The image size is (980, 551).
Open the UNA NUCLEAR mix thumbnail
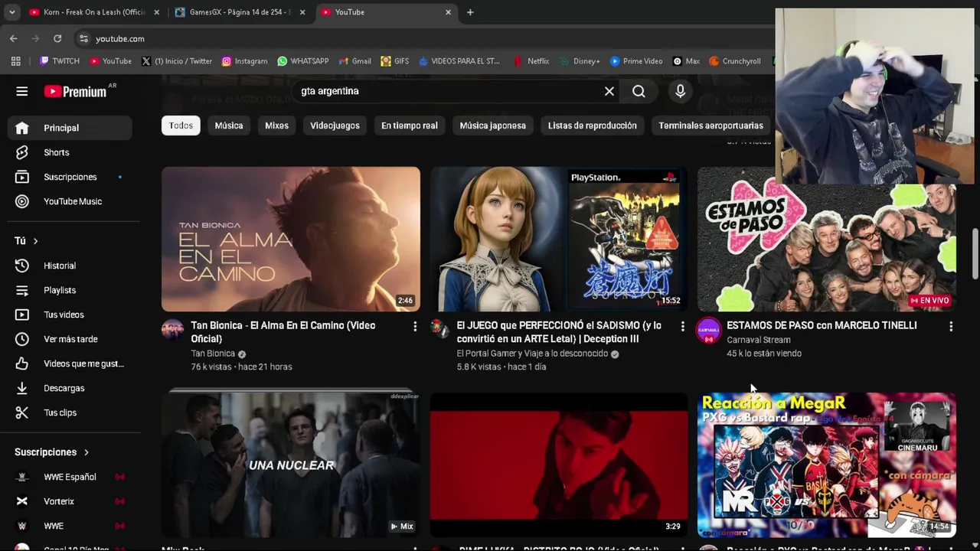[291, 465]
